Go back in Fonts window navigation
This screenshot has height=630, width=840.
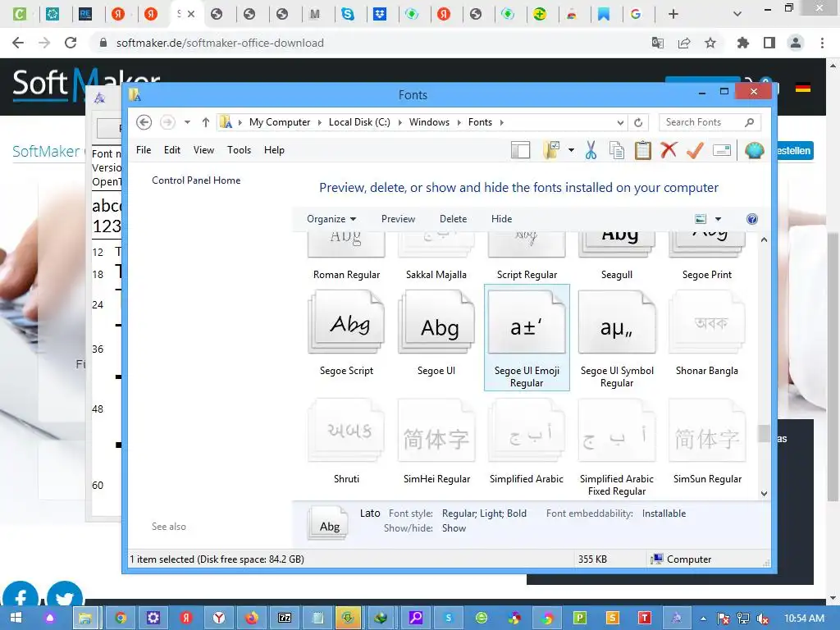(144, 122)
